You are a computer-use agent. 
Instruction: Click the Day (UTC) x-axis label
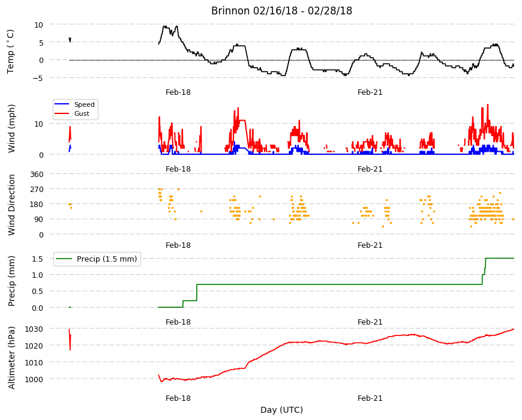[x=281, y=410]
